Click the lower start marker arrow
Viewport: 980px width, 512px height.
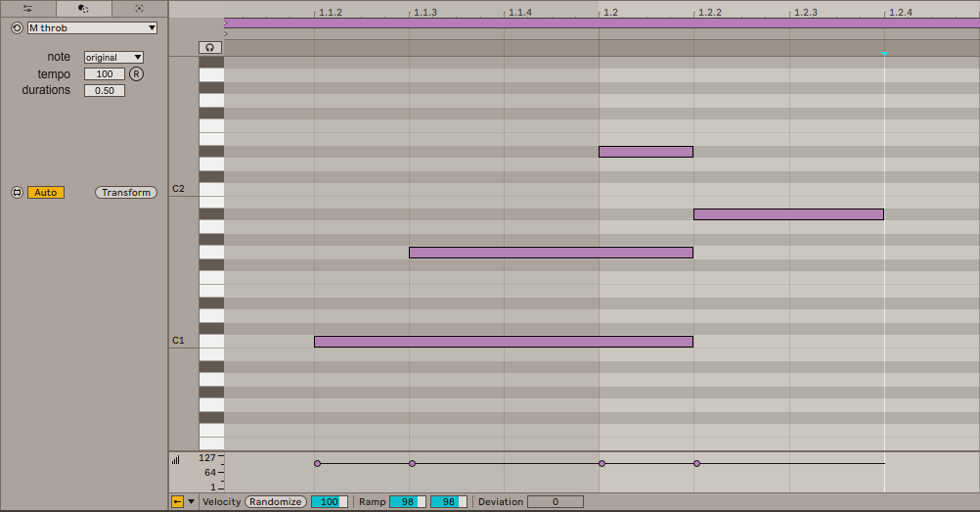(x=226, y=33)
